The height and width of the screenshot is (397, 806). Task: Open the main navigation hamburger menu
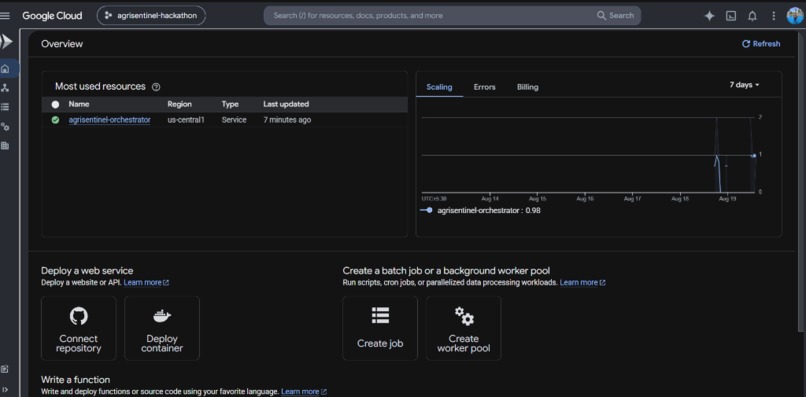5,15
